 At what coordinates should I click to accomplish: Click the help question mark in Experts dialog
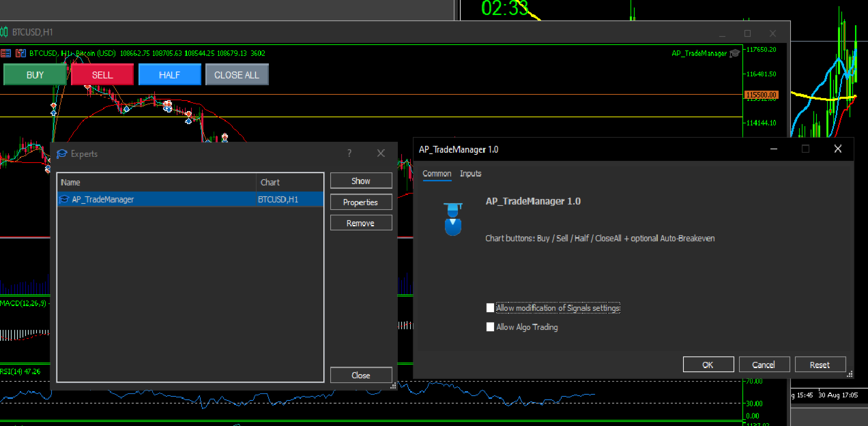[349, 154]
